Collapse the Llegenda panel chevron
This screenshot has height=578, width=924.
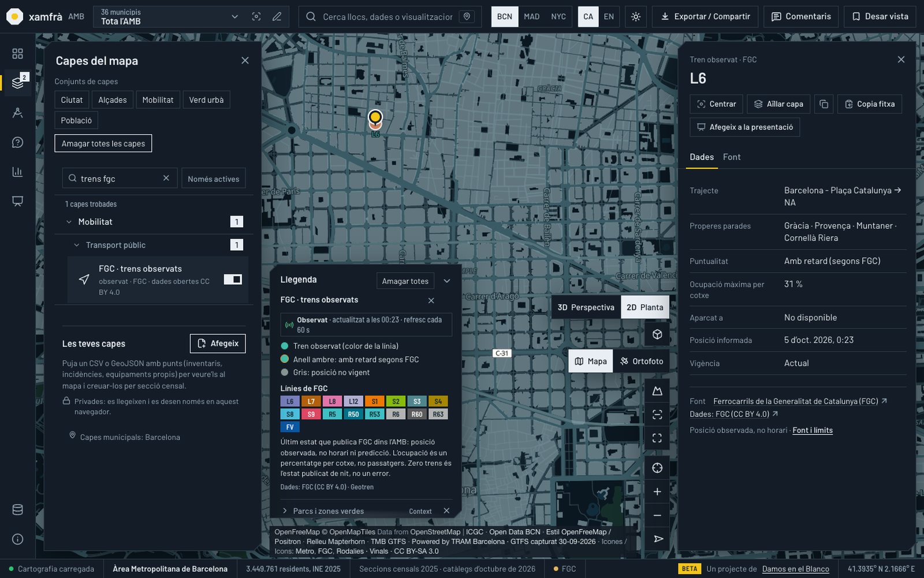[x=447, y=281]
